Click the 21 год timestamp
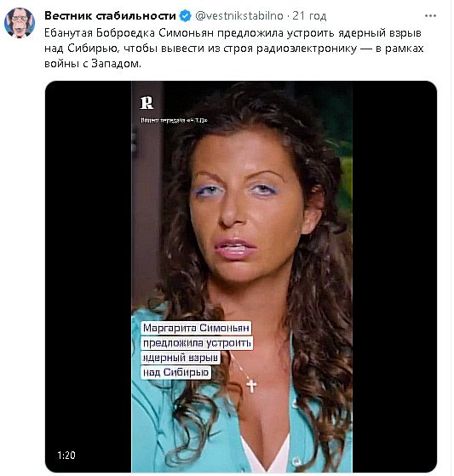 309,16
